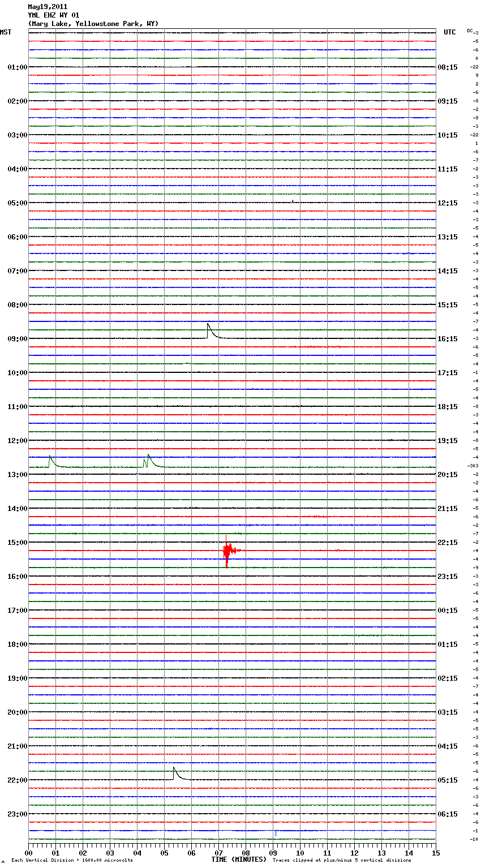Click the TIME (MINUTES) axis label

(x=239, y=860)
